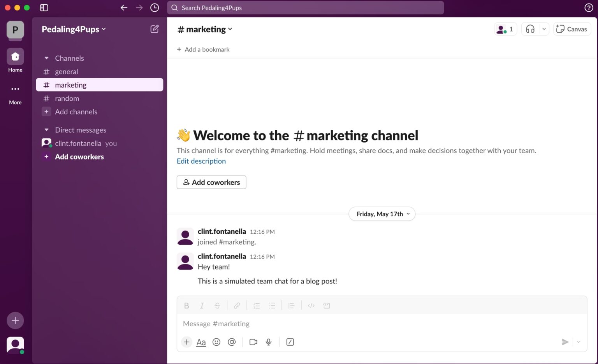Apply blockquote formatting
Screen dimensions: 598x364
tap(291, 306)
